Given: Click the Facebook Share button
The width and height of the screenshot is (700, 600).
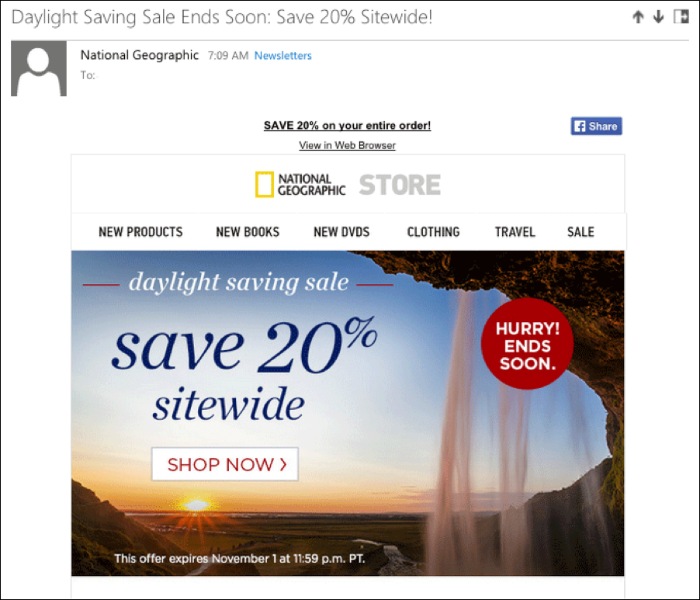Looking at the screenshot, I should click(x=596, y=127).
